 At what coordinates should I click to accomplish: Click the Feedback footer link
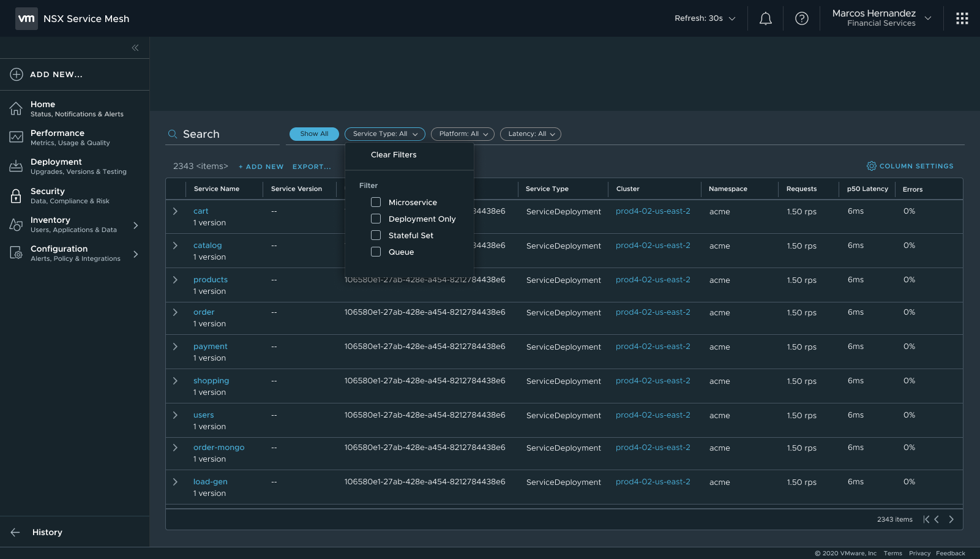click(x=951, y=553)
